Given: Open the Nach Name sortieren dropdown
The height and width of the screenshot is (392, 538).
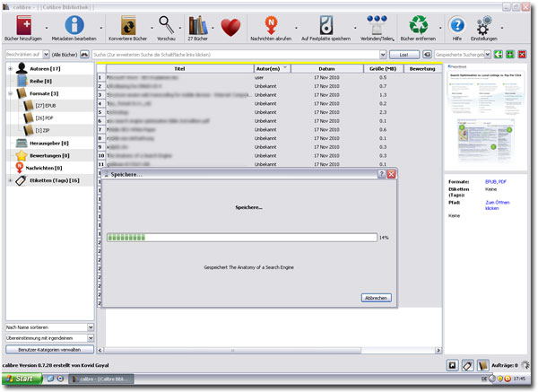Looking at the screenshot, I should [x=49, y=327].
